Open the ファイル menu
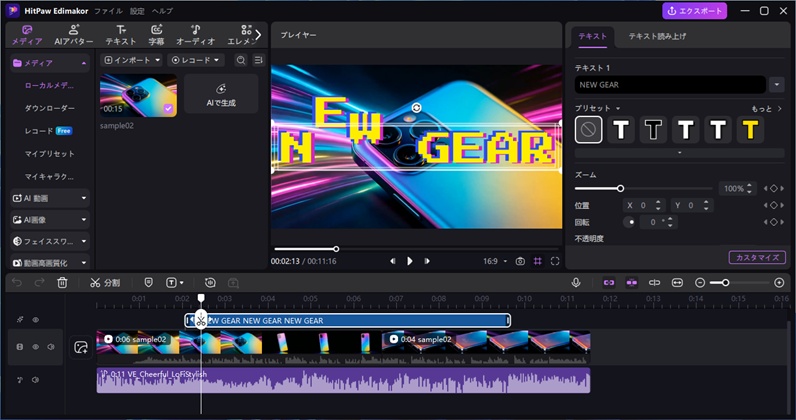The image size is (796, 420). coord(108,11)
